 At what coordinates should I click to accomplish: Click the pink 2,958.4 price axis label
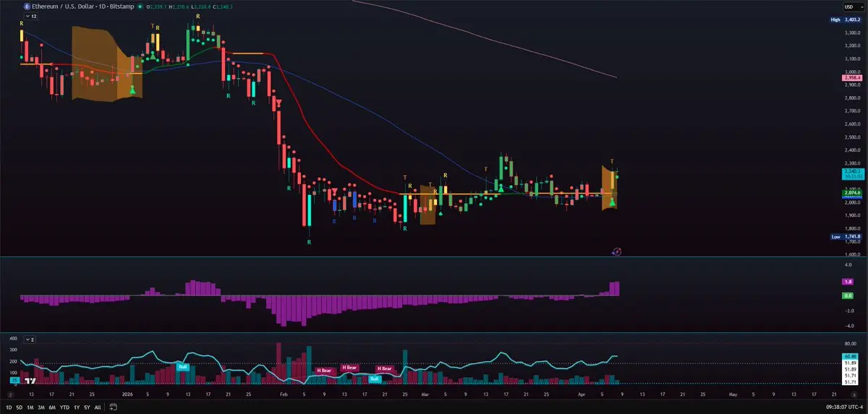point(851,77)
